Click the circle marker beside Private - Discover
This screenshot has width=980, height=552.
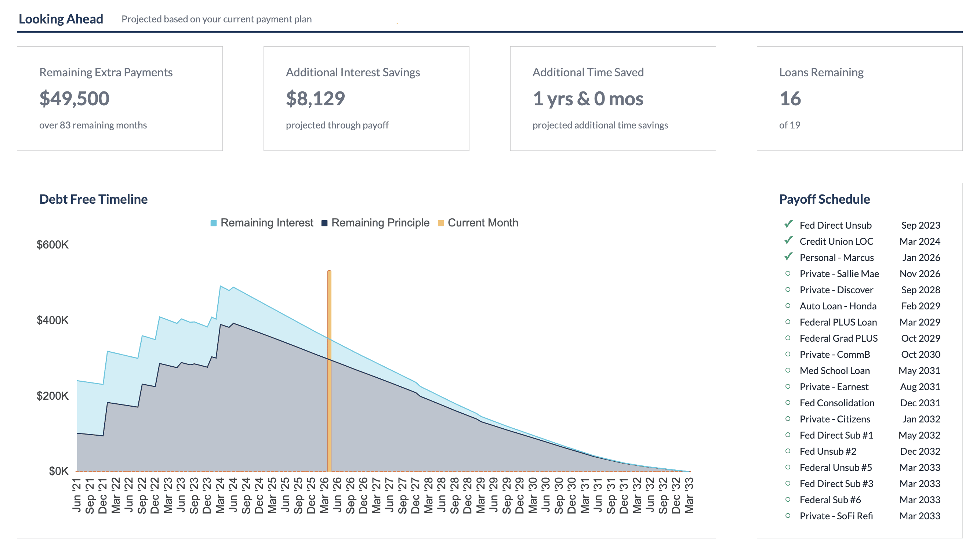pos(788,290)
